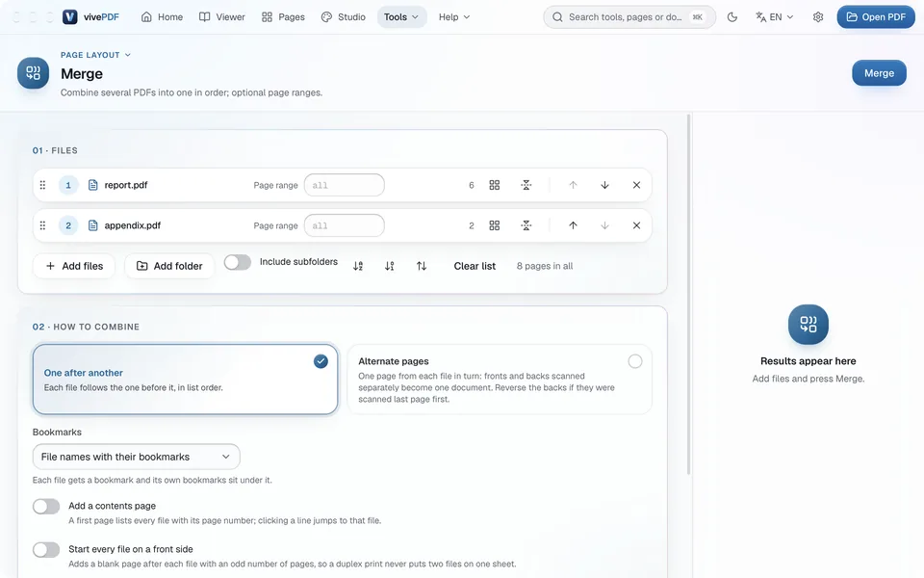Screen dimensions: 924x578
Task: Switch to the Viewer tab
Action: [x=222, y=17]
